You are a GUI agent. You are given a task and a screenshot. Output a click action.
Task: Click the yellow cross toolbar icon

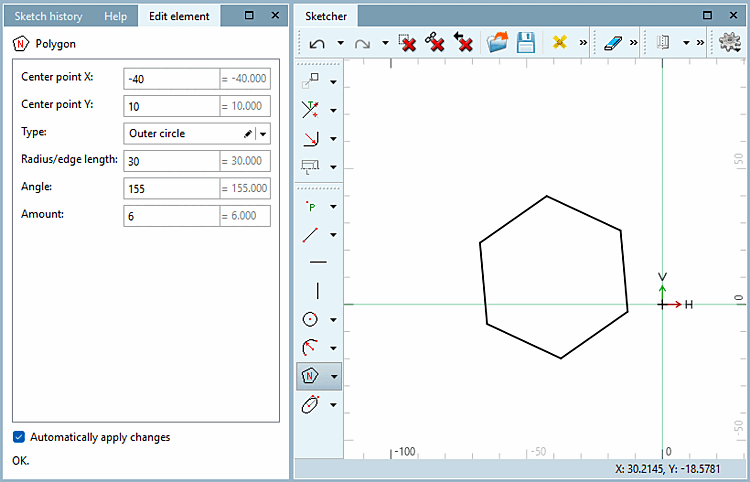(x=559, y=42)
